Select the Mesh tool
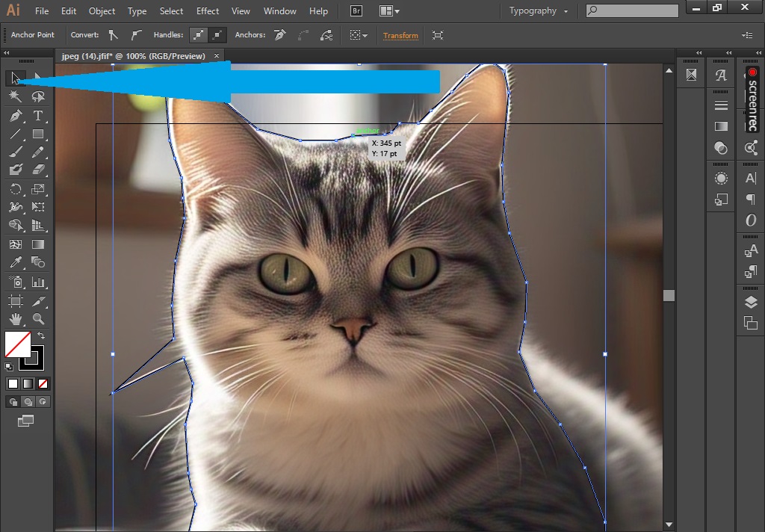Viewport: 765px width, 532px height. coord(15,244)
